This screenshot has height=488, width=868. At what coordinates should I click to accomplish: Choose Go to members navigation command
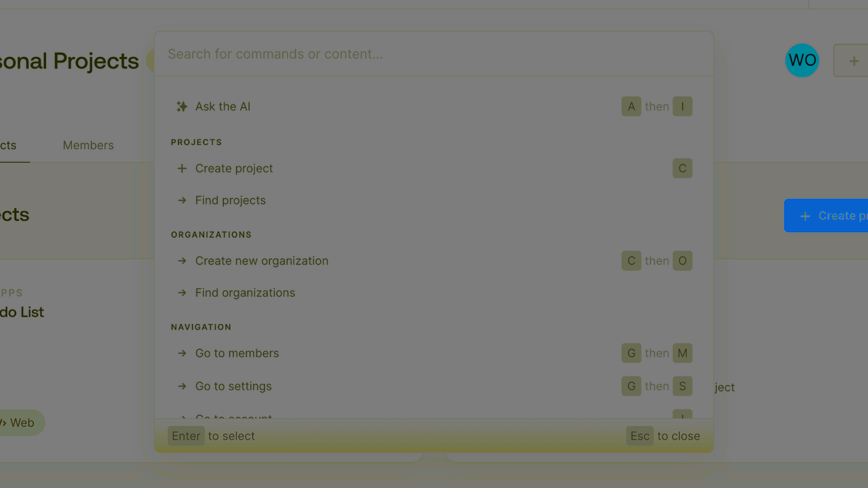click(x=237, y=353)
